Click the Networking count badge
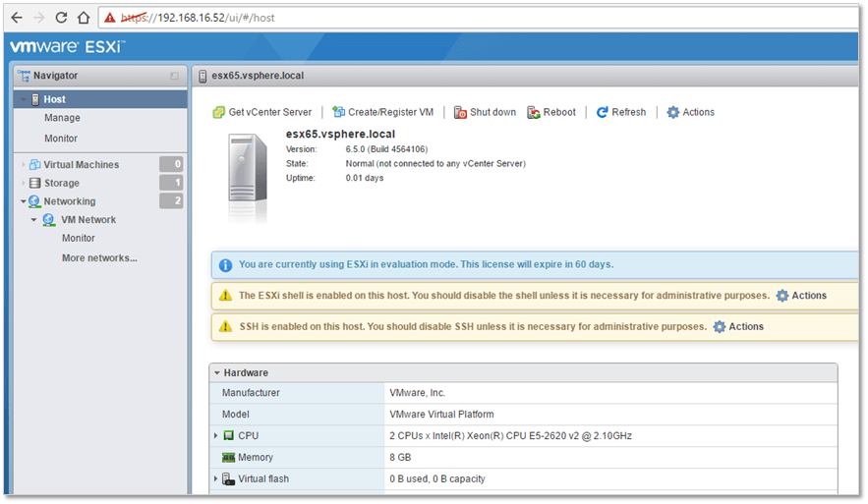 pos(171,200)
